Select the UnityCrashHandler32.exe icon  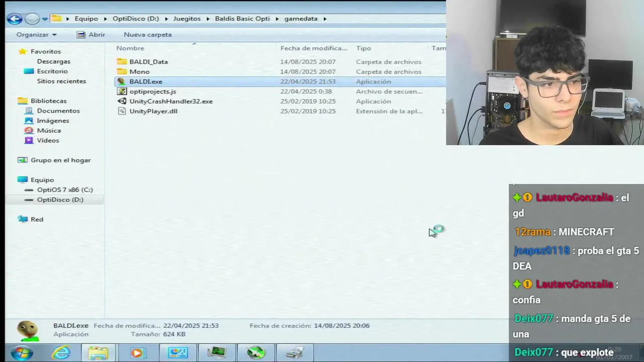pos(121,101)
